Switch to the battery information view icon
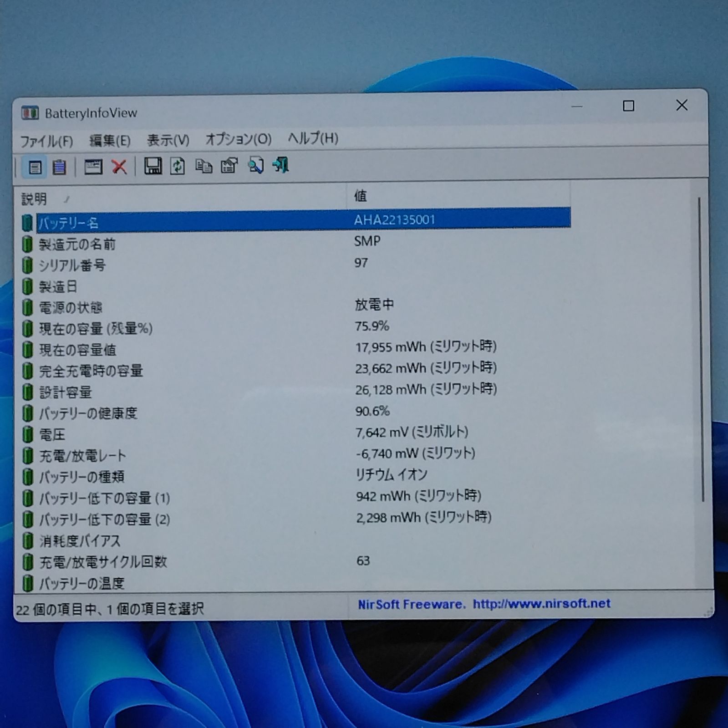The width and height of the screenshot is (728, 728). 35,168
